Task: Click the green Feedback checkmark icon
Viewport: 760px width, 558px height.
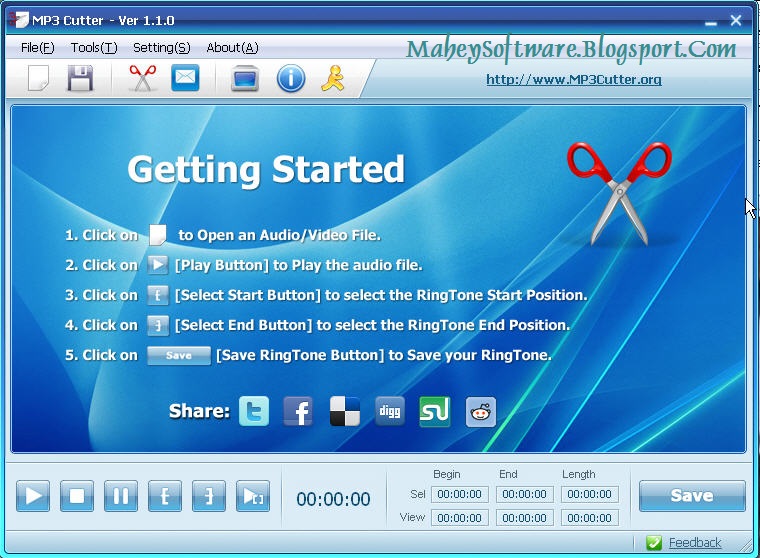Action: pos(654,542)
